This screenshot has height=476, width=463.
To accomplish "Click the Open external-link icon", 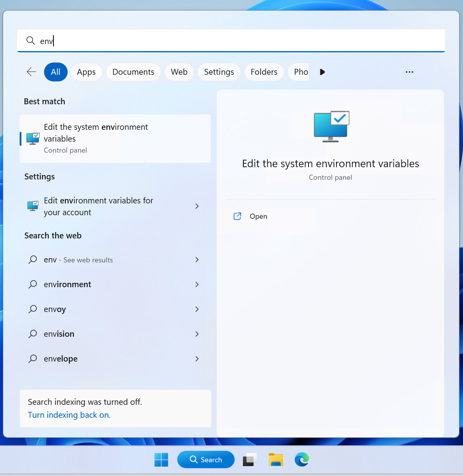I will coord(237,216).
